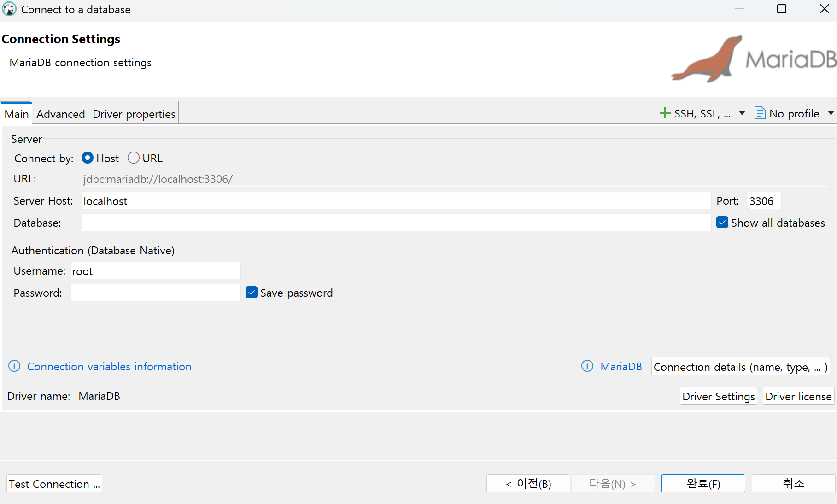The height and width of the screenshot is (504, 837).
Task: Select the URL radio button
Action: click(x=134, y=158)
